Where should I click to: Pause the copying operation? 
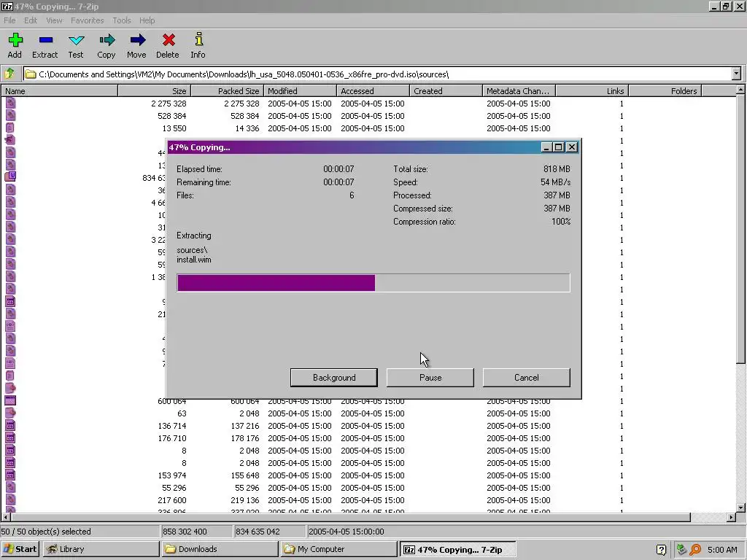click(430, 378)
